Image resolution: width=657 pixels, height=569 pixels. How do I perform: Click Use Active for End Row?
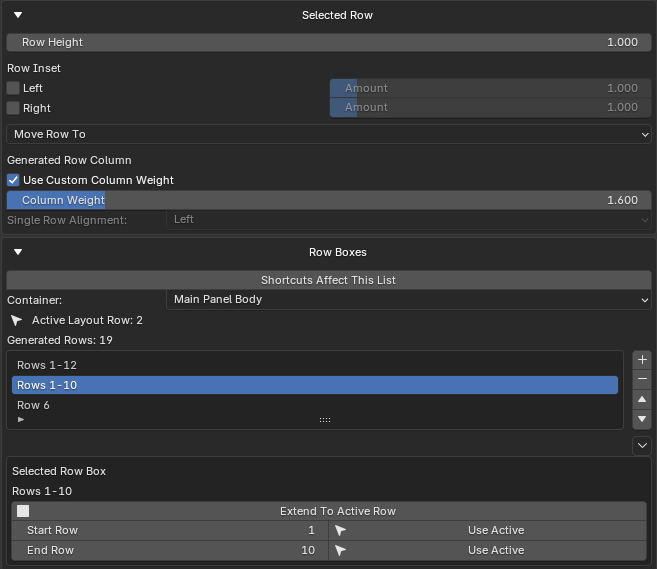(x=487, y=550)
